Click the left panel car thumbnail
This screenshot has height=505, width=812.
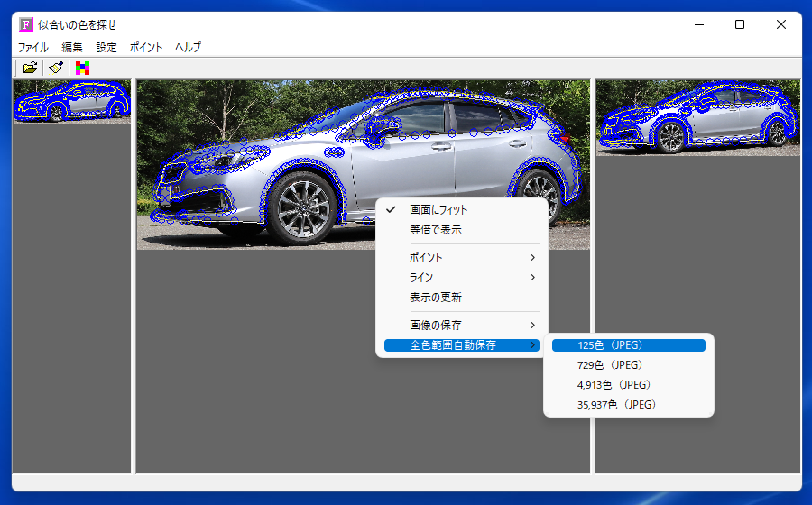pos(71,101)
